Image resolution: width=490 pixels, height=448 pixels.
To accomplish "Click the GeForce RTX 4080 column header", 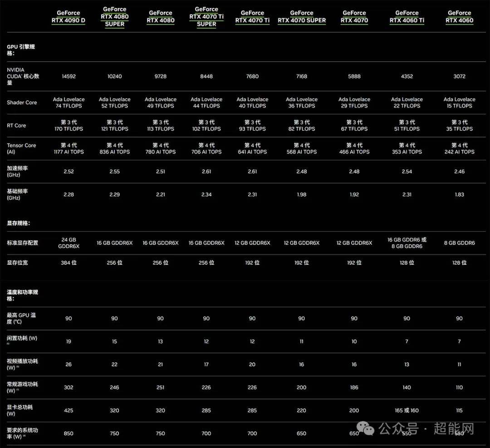I will tap(161, 17).
